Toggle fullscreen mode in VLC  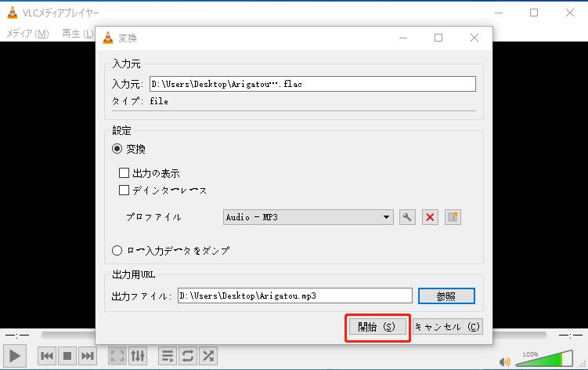pyautogui.click(x=117, y=356)
